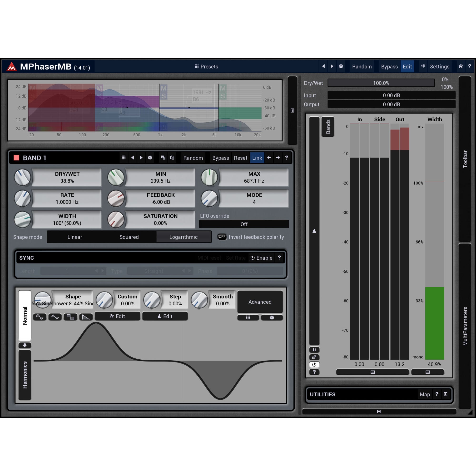Click the Band 1 red color swatch
The width and height of the screenshot is (476, 476).
pyautogui.click(x=16, y=158)
